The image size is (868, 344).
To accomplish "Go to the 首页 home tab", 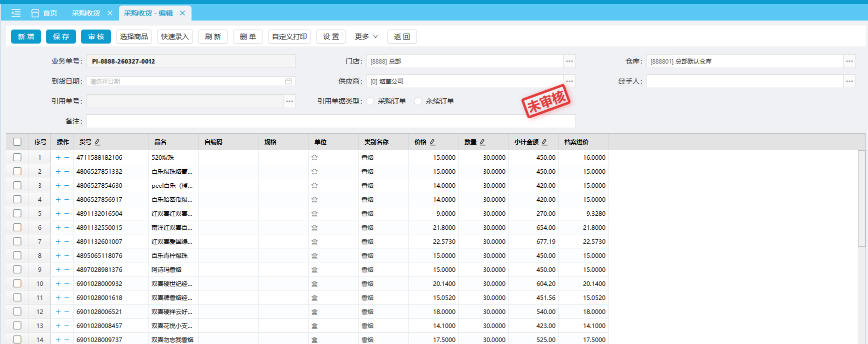I will tap(44, 13).
